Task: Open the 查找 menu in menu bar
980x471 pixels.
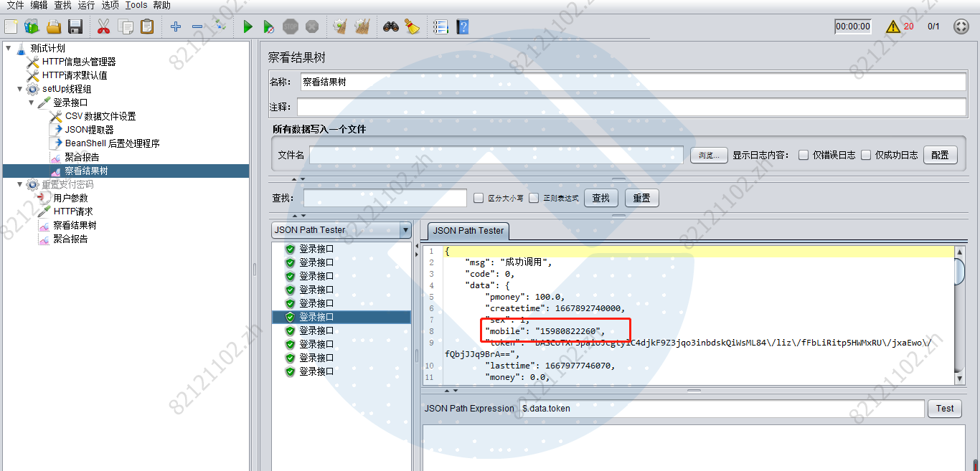Action: [x=62, y=5]
